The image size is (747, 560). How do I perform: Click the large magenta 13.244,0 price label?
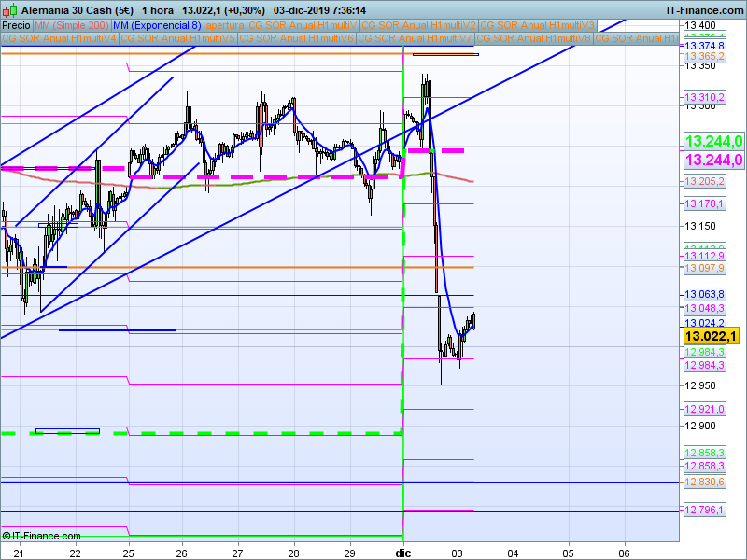click(712, 160)
